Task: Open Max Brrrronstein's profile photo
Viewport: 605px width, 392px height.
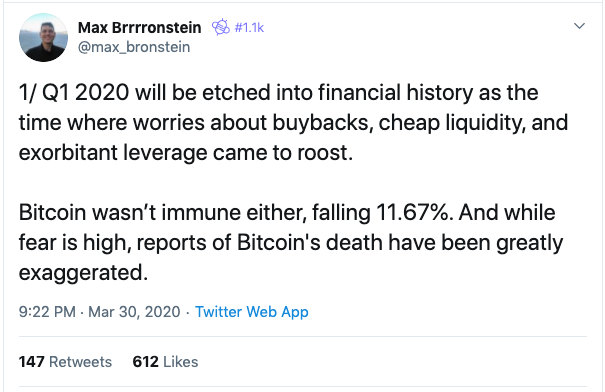Action: click(43, 37)
